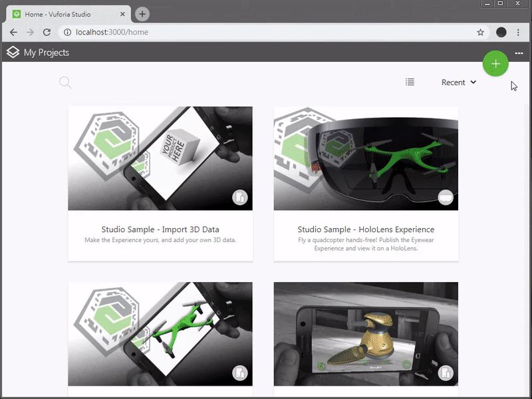Screen dimensions: 532x399
Task: Click the green plus create project button
Action: (x=495, y=63)
